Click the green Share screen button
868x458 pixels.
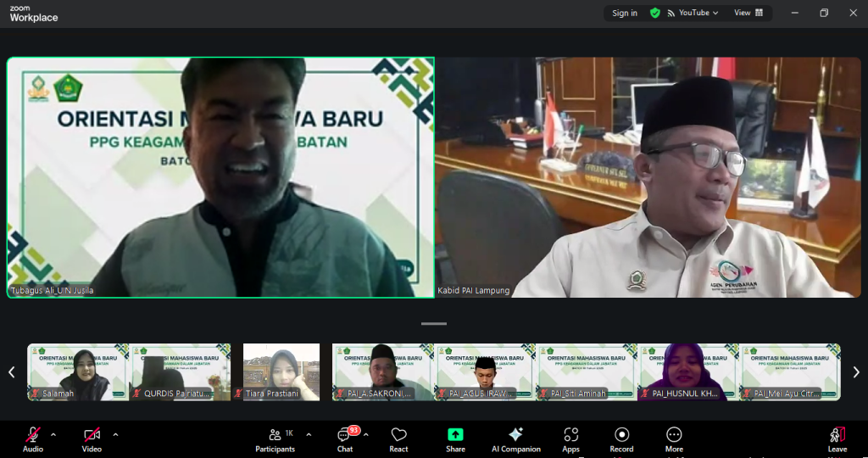pos(455,438)
